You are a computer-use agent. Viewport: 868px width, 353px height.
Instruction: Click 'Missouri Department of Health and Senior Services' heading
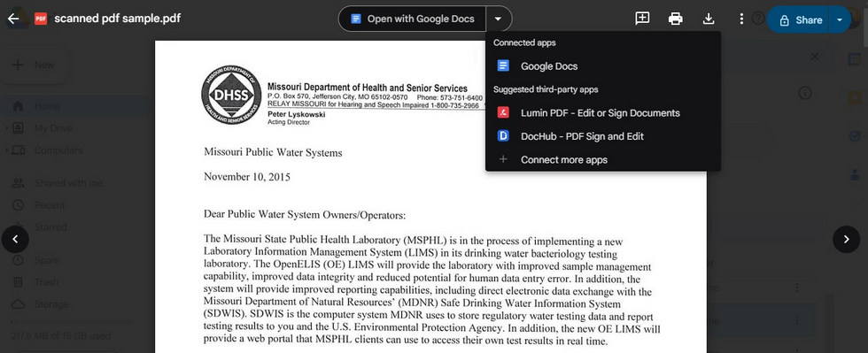pyautogui.click(x=367, y=88)
